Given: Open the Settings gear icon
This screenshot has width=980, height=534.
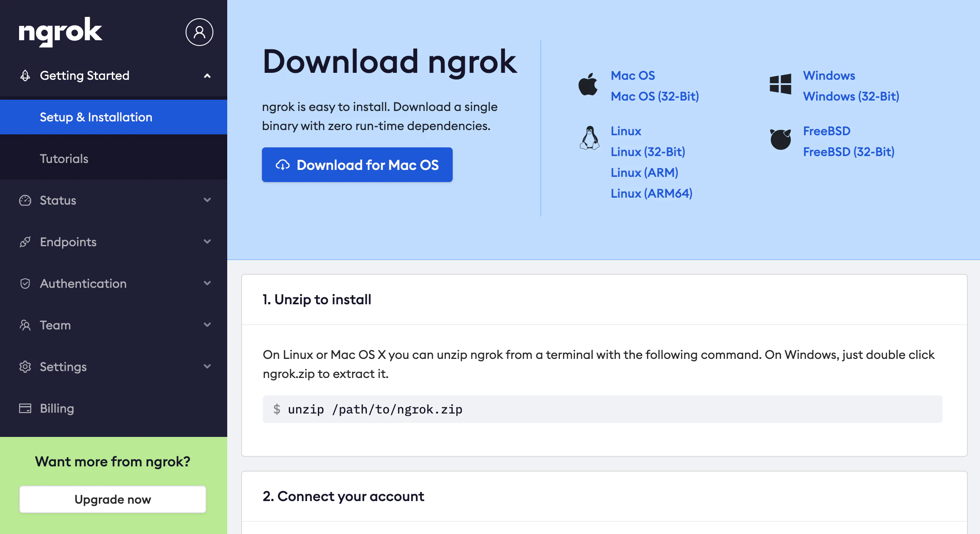Looking at the screenshot, I should [x=25, y=367].
